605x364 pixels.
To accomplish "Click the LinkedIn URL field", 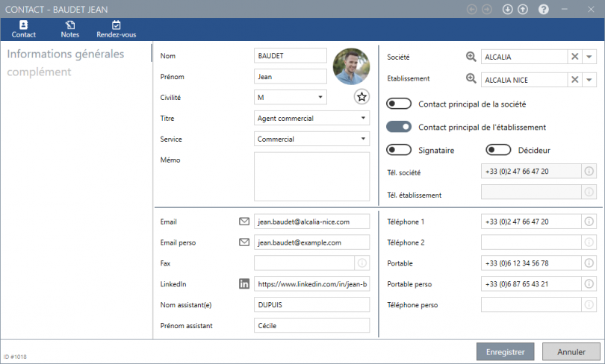I will pyautogui.click(x=311, y=283).
